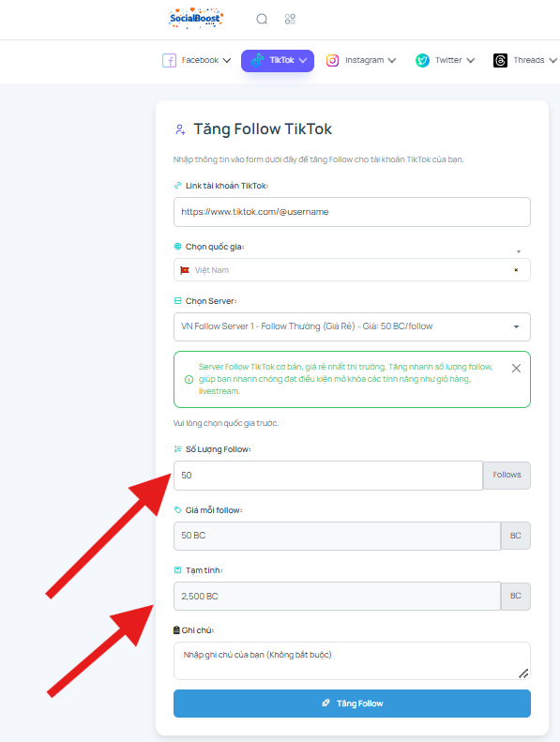Screen dimensions: 560x742
Task: Open the Instagram menu item
Action: point(361,61)
